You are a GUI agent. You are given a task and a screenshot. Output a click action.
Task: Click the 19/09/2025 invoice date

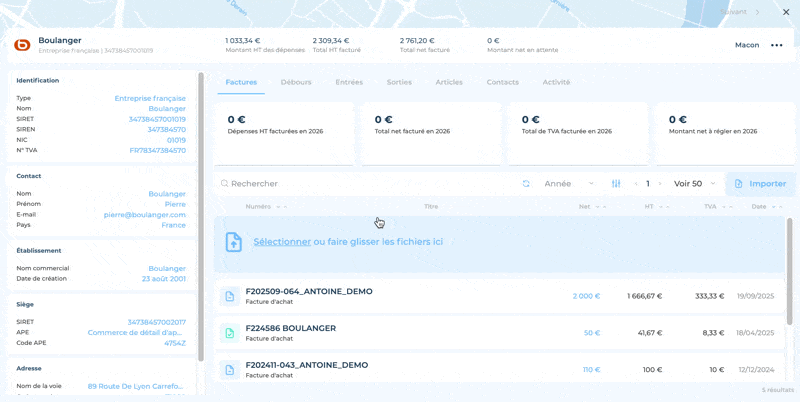tap(755, 296)
